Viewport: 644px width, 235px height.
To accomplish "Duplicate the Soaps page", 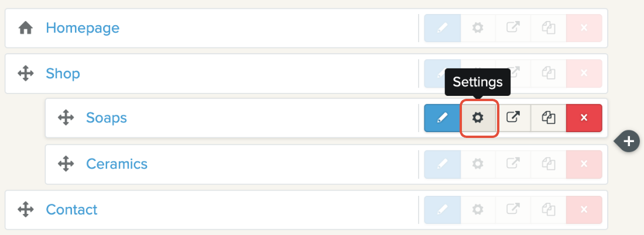I will pos(549,118).
